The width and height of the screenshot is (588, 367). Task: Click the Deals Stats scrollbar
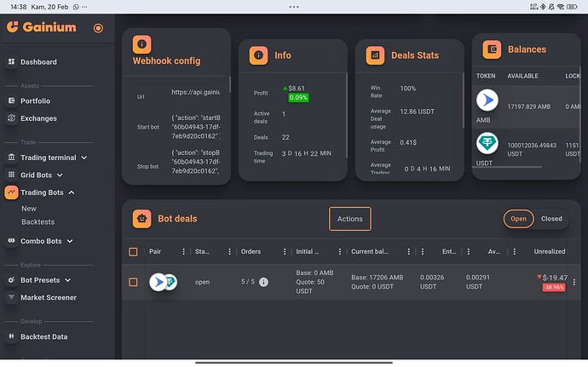click(x=463, y=100)
